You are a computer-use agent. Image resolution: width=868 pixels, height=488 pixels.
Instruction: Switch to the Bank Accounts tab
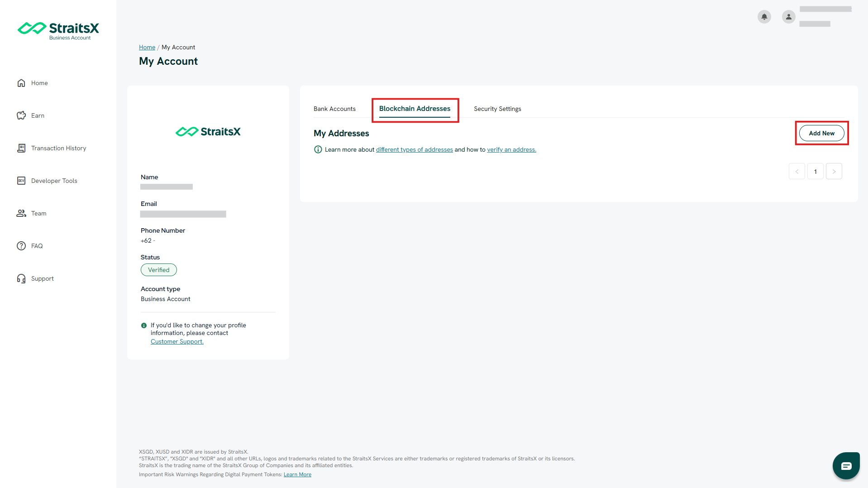click(334, 109)
